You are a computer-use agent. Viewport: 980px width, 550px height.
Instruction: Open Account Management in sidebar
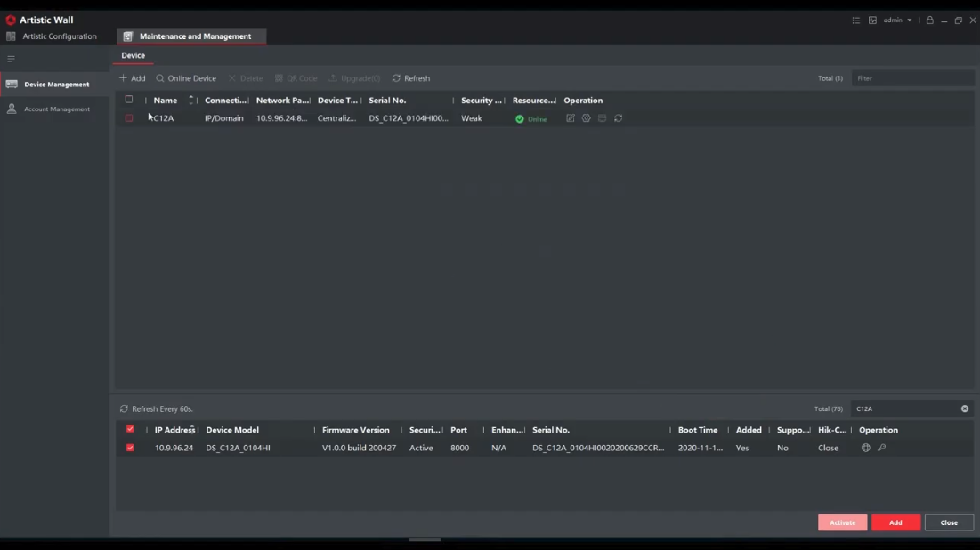point(56,109)
